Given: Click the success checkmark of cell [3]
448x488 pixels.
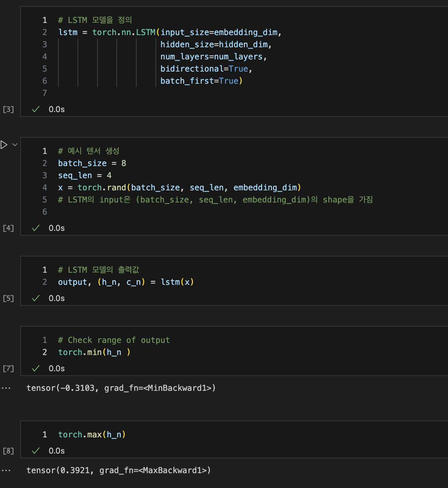Looking at the screenshot, I should coord(36,109).
